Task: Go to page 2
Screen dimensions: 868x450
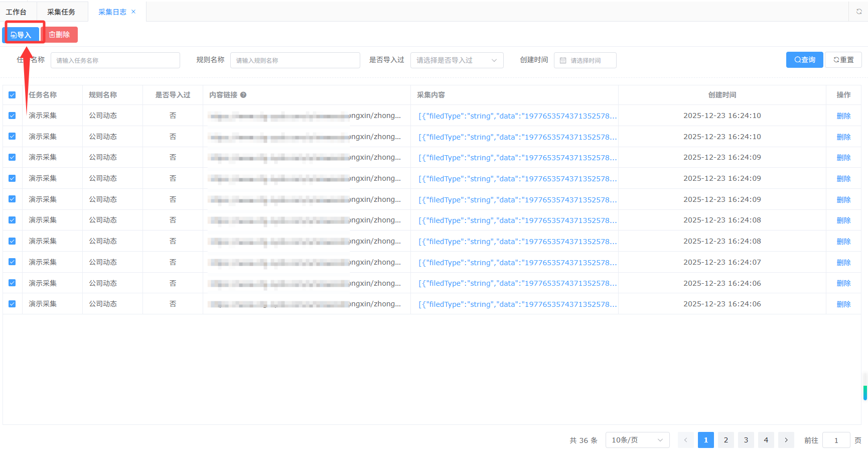Action: click(x=726, y=440)
